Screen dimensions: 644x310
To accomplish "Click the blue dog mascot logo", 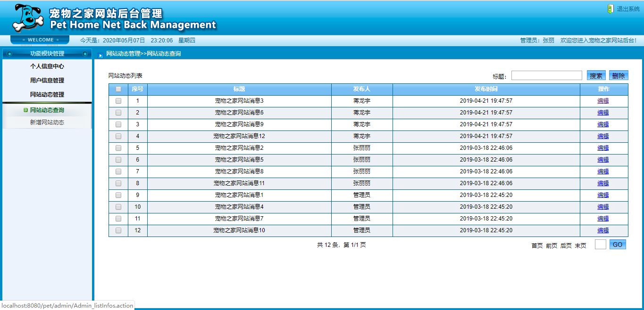I will pyautogui.click(x=27, y=17).
